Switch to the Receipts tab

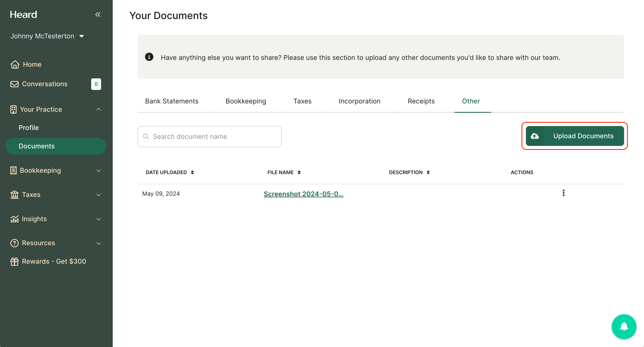coord(421,101)
